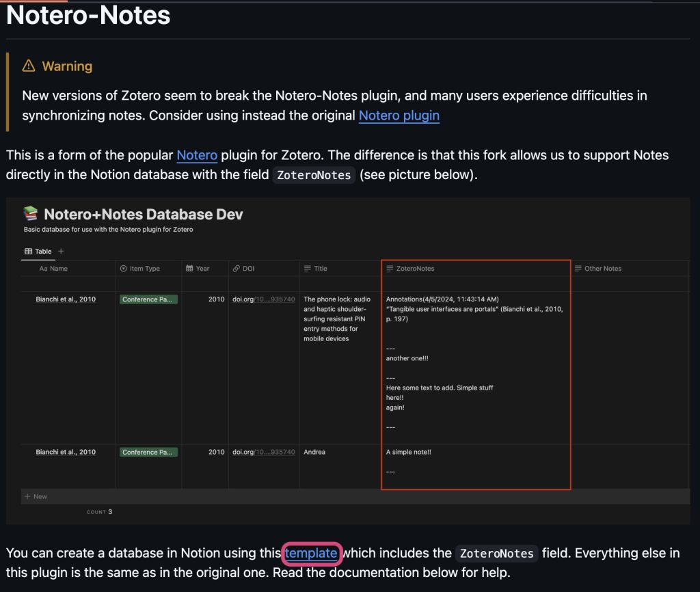Click the calendar icon in Year column header

click(189, 269)
